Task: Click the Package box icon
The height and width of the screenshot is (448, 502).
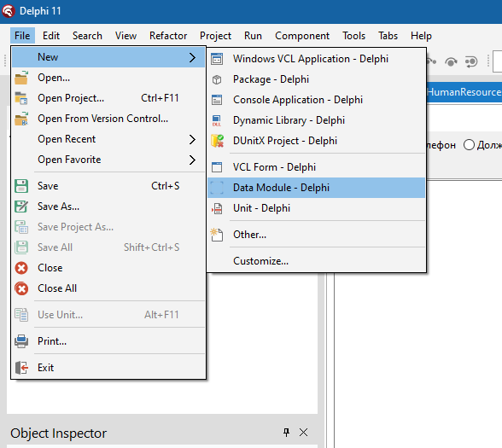Action: coord(217,79)
